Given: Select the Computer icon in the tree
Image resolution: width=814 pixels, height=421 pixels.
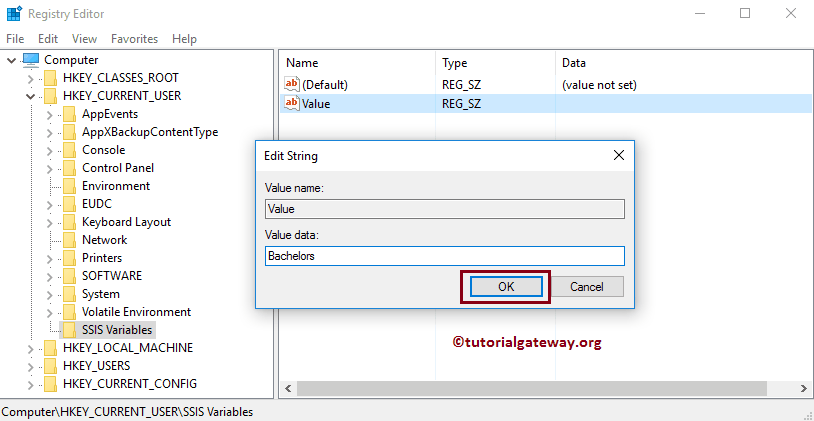Looking at the screenshot, I should pyautogui.click(x=31, y=60).
